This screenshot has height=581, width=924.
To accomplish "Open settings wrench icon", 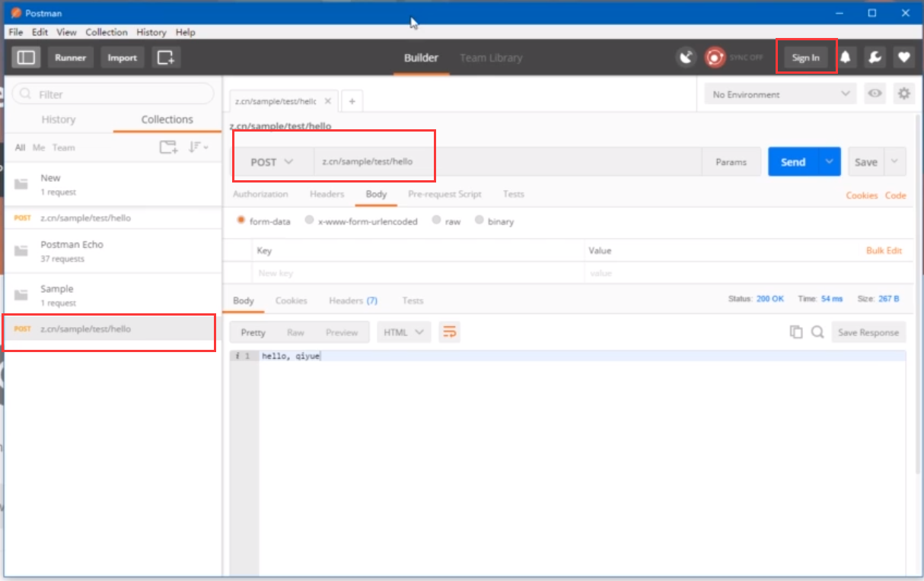I will tap(875, 57).
